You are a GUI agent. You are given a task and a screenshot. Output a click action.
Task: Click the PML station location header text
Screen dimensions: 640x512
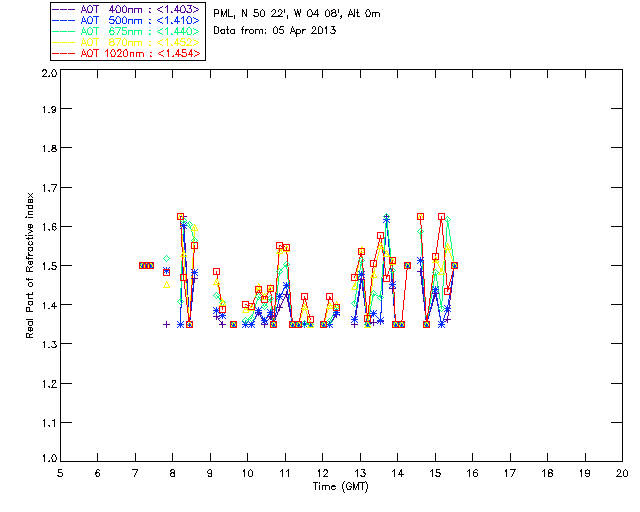[296, 14]
